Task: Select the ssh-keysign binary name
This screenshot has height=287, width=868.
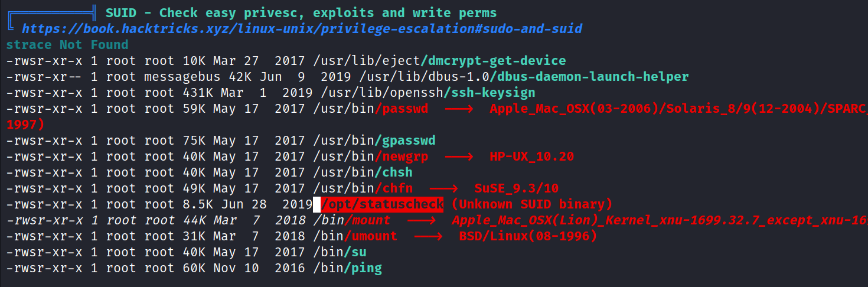Action: 491,92
